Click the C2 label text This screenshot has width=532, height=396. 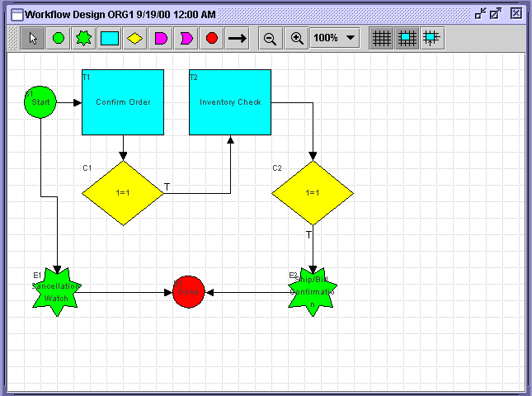(277, 168)
